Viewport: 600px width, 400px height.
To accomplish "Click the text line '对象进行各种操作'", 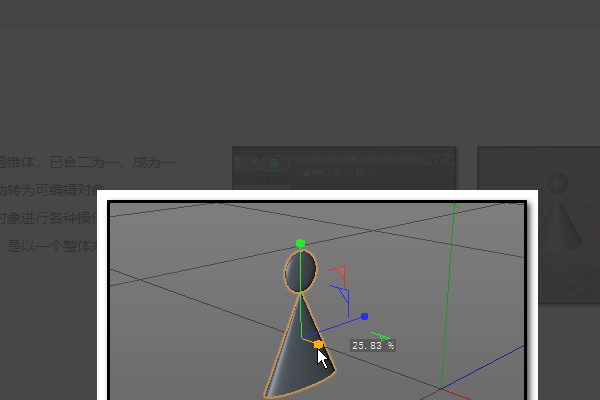I will [x=49, y=218].
